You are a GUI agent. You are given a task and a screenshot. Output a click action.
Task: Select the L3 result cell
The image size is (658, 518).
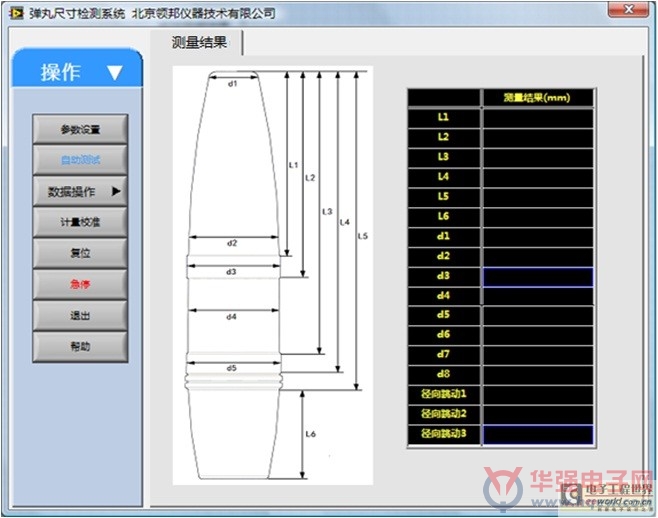tap(538, 157)
